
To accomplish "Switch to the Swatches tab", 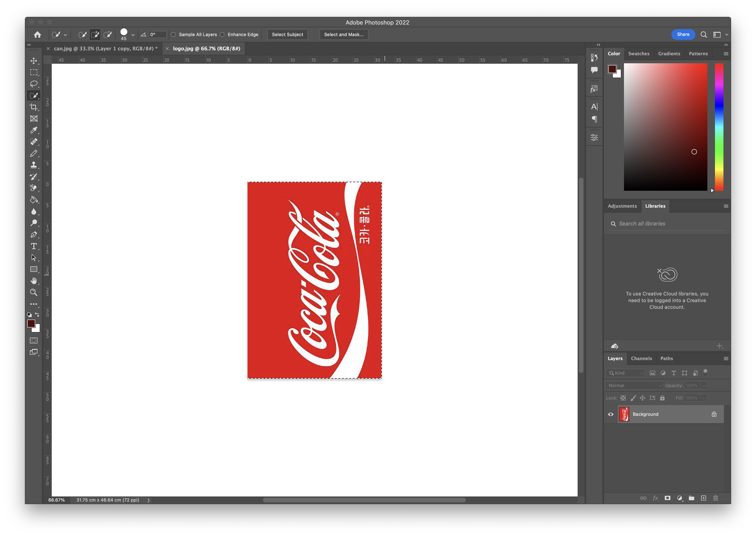I will [x=638, y=53].
